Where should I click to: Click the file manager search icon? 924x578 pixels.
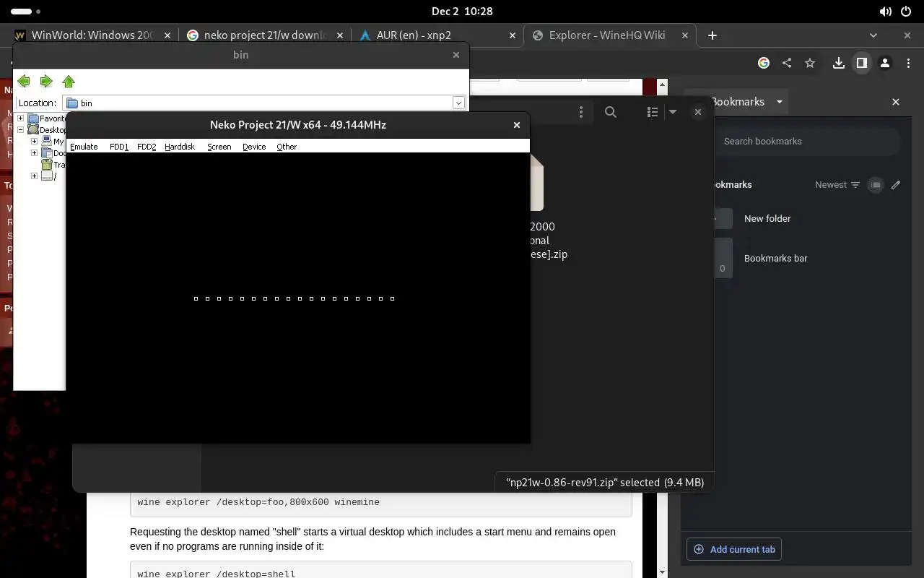[611, 112]
